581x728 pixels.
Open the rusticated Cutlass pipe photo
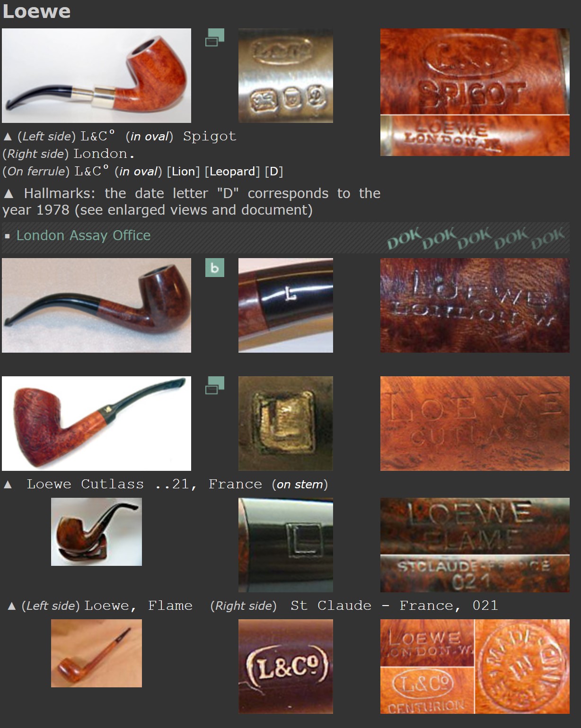(97, 424)
